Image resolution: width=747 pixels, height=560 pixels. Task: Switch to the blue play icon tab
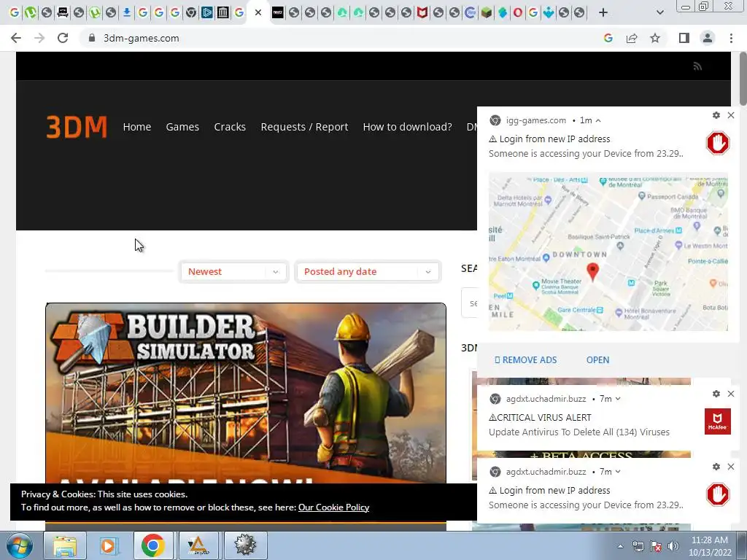click(x=206, y=12)
